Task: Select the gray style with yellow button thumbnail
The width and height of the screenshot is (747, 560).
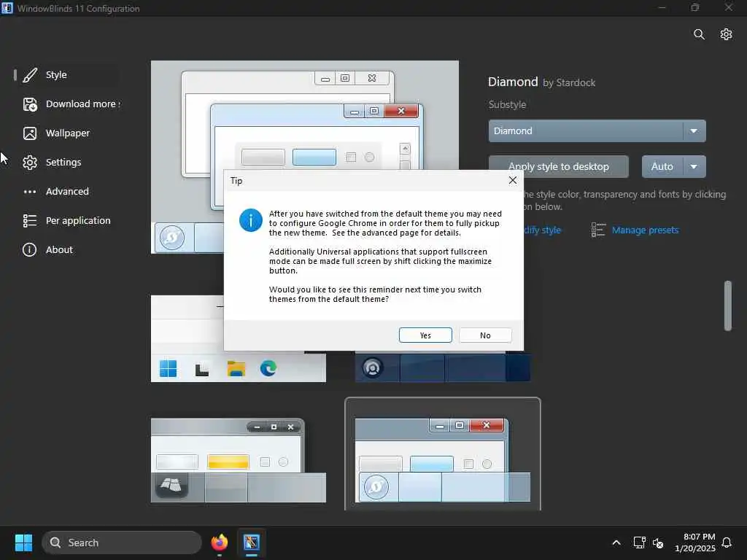Action: (239, 460)
